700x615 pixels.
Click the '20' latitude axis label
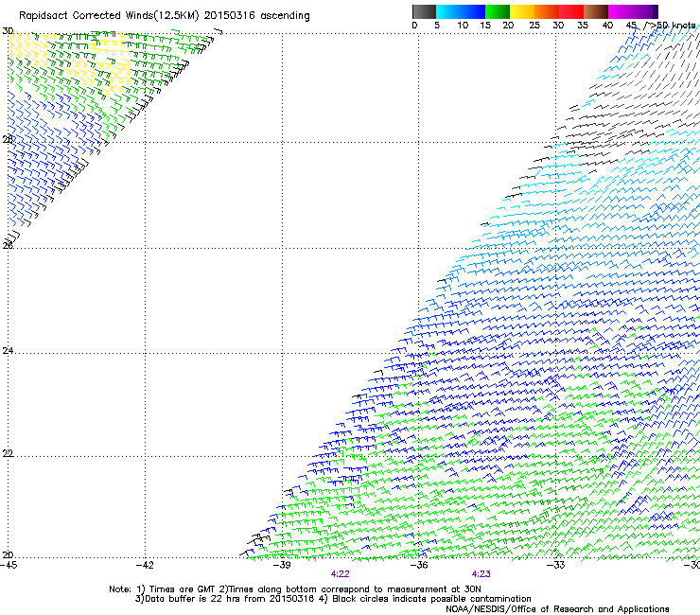pos(8,555)
